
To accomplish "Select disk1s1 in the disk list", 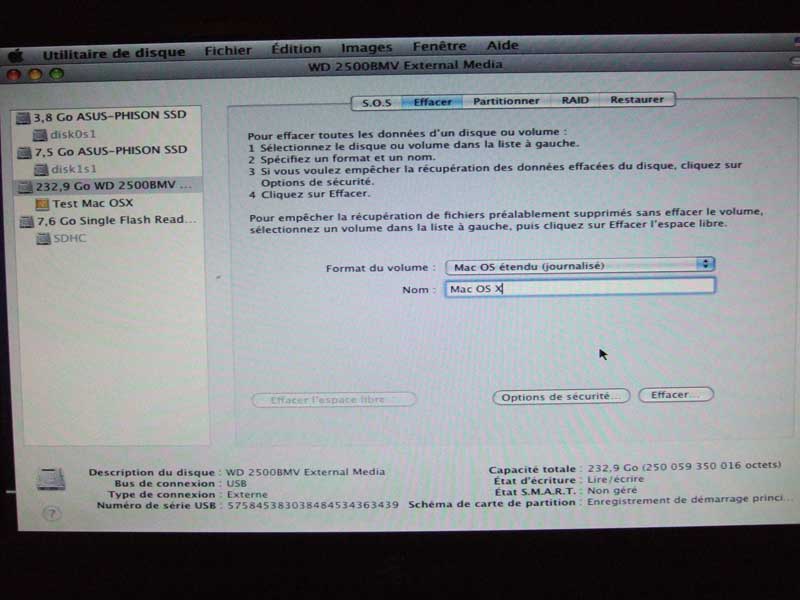I will coord(109,169).
